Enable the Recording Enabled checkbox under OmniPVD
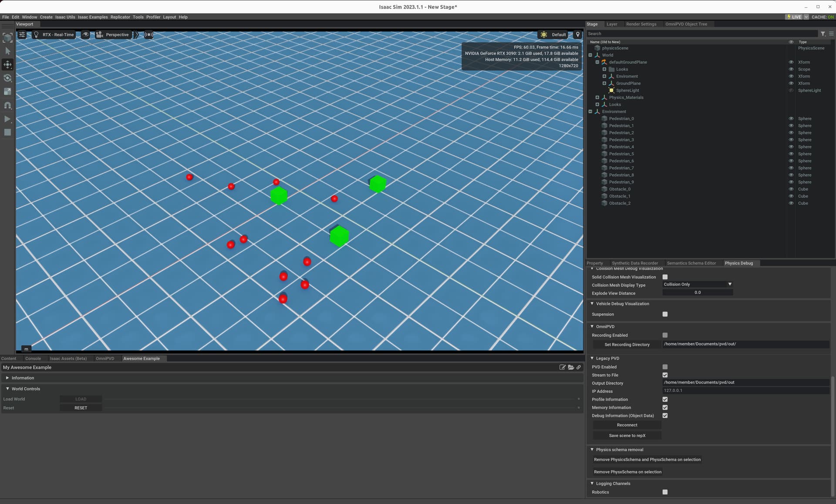Image resolution: width=836 pixels, height=504 pixels. 665,335
